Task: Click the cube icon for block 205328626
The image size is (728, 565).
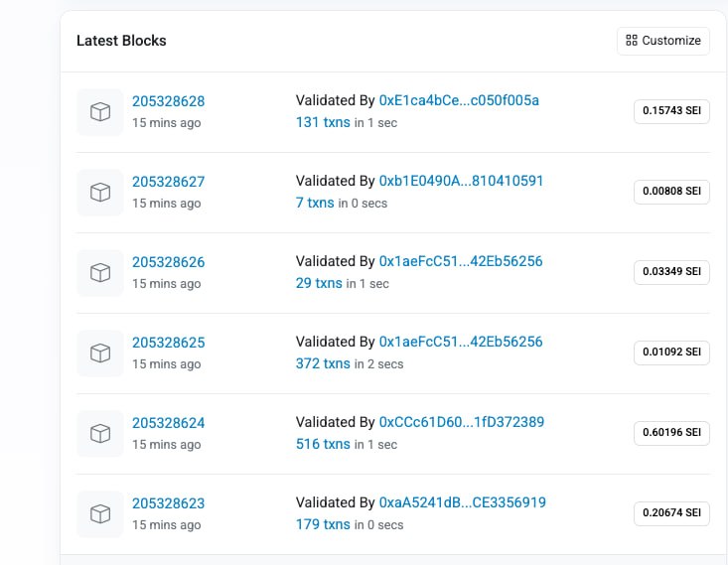Action: tap(100, 272)
